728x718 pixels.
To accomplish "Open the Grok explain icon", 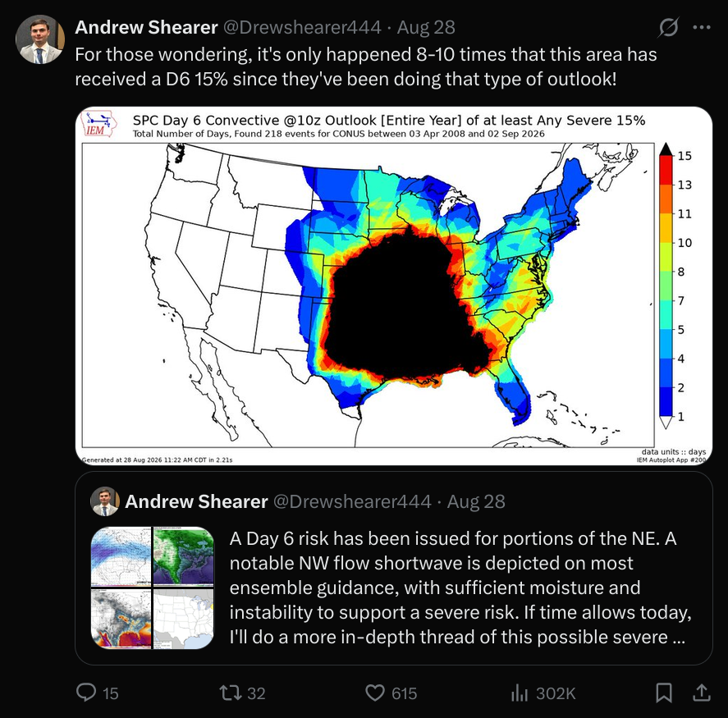I will click(669, 27).
